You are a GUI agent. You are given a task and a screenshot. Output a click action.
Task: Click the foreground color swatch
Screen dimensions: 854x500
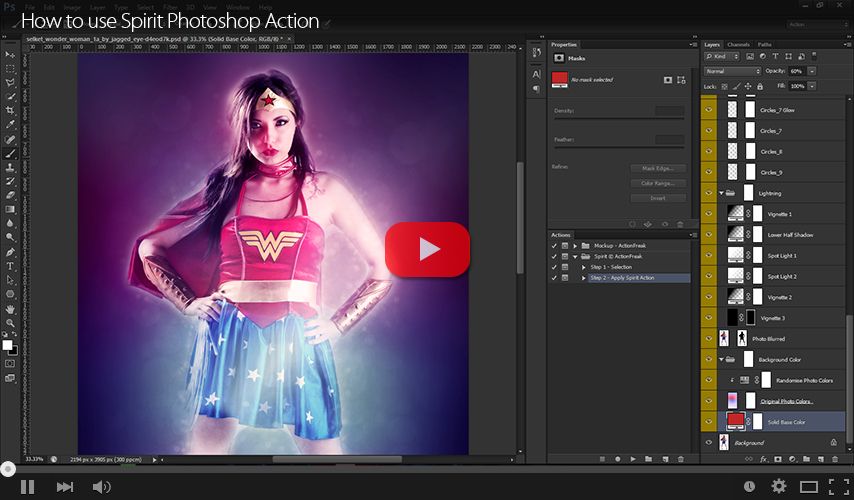point(7,345)
